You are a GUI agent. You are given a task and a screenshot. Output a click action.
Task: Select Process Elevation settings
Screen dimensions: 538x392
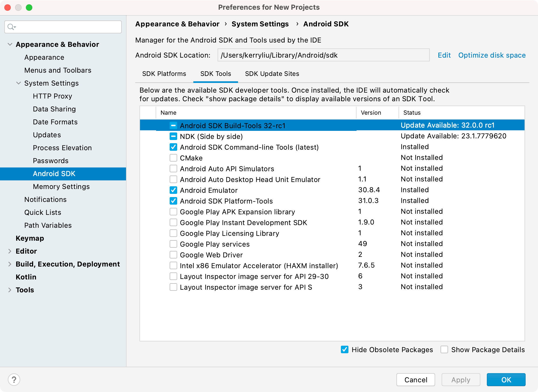pos(62,148)
